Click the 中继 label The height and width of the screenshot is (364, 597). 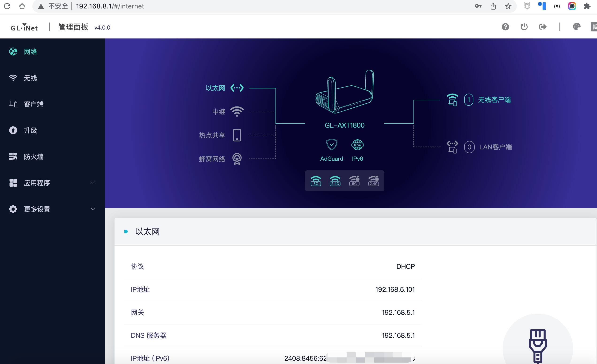pos(219,112)
